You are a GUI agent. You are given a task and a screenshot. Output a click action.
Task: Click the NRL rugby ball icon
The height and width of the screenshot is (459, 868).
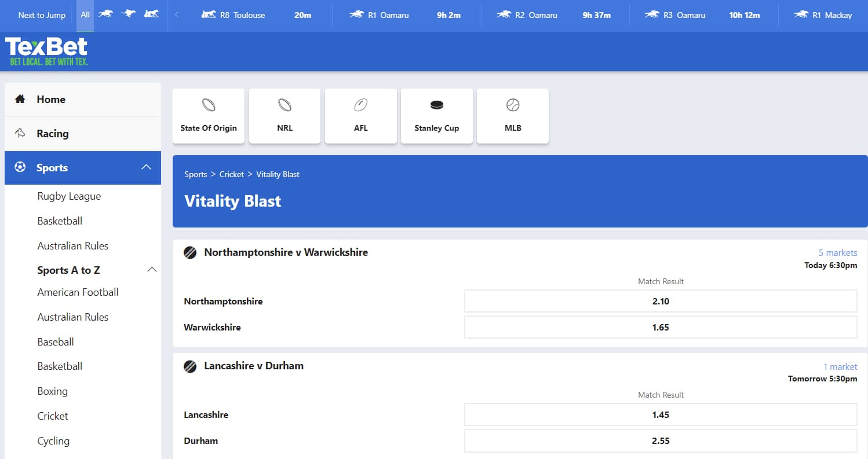coord(285,105)
